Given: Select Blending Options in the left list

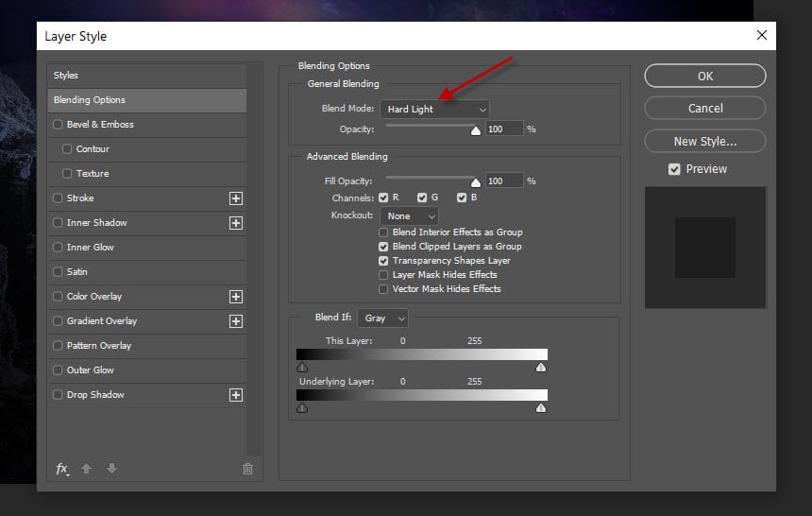Looking at the screenshot, I should 146,100.
